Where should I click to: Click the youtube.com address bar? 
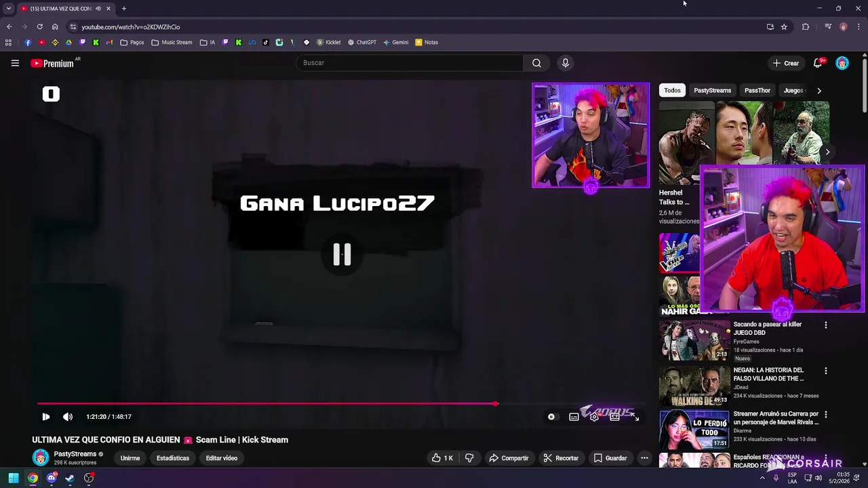click(414, 27)
